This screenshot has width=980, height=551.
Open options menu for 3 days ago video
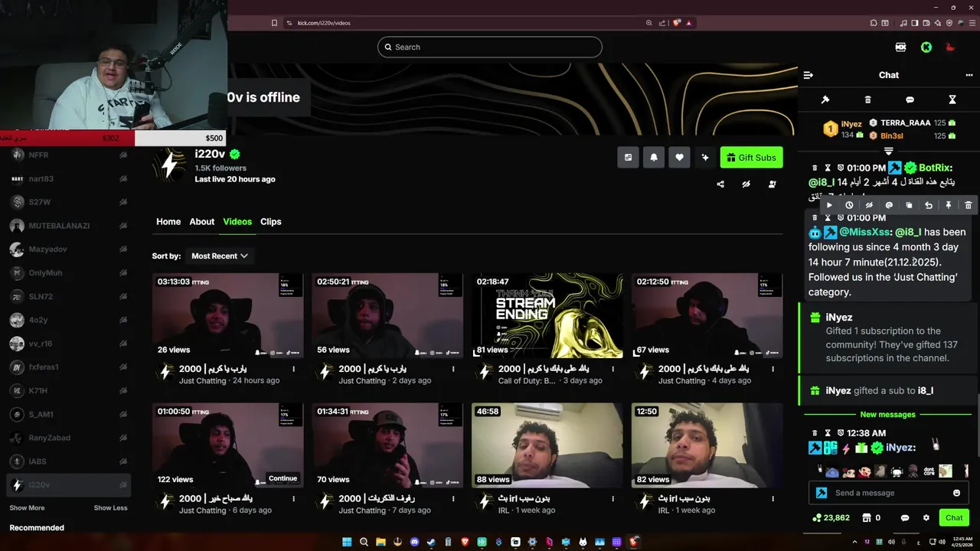tap(613, 369)
